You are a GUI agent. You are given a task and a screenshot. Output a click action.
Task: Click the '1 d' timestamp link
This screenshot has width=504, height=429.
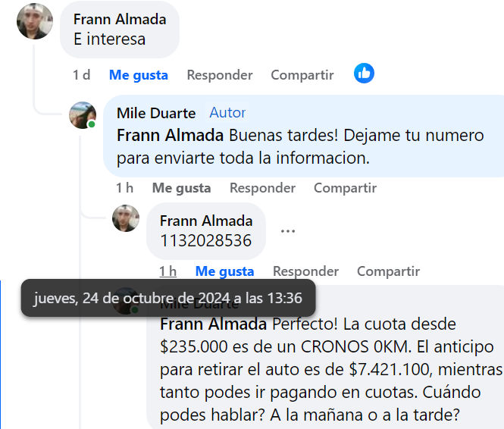(x=82, y=75)
